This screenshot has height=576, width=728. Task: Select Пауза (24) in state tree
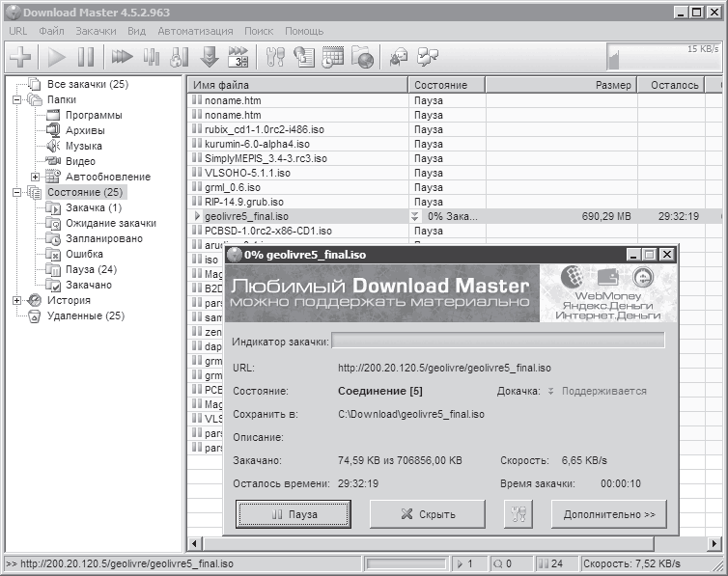click(91, 269)
